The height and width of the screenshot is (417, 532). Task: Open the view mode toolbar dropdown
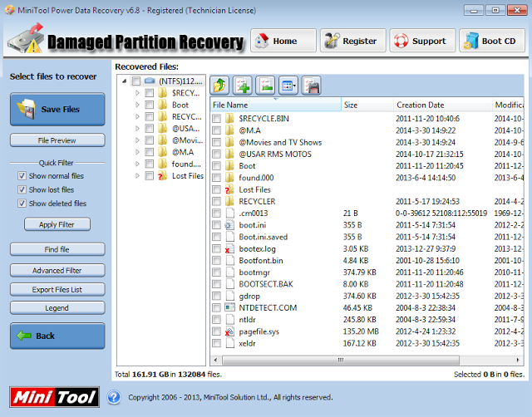pyautogui.click(x=288, y=86)
